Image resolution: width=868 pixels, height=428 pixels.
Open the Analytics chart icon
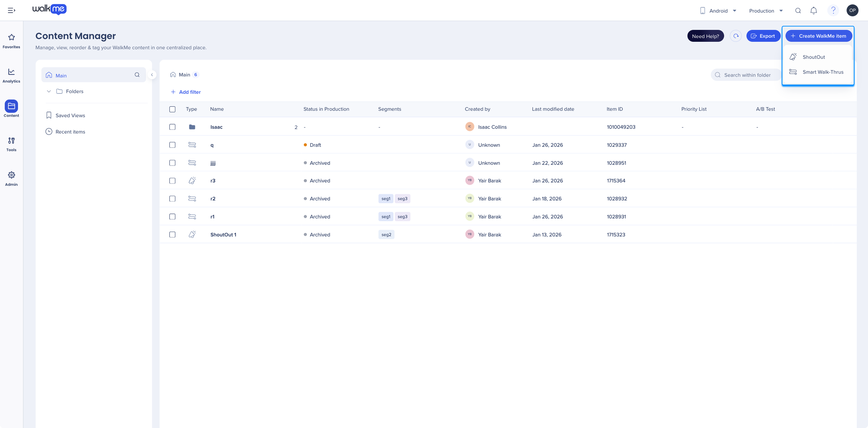(x=11, y=72)
